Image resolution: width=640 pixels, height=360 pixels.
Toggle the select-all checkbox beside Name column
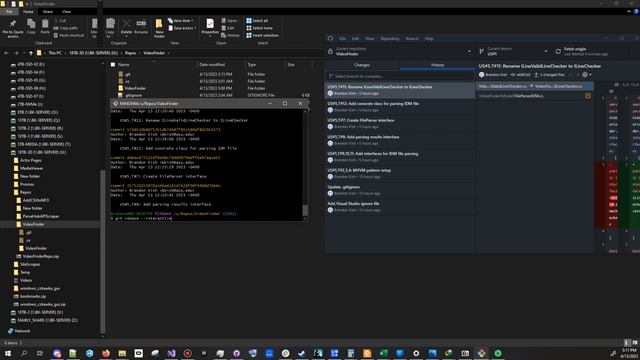pyautogui.click(x=113, y=64)
